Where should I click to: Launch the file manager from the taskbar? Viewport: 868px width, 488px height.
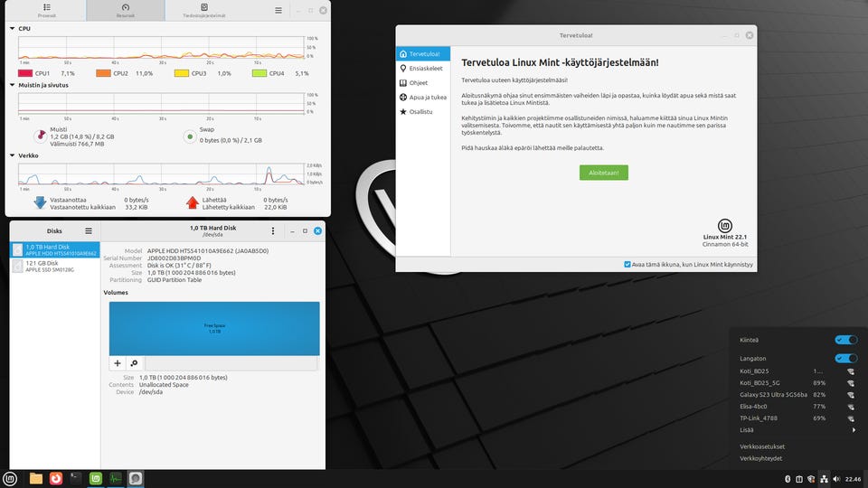tap(36, 479)
